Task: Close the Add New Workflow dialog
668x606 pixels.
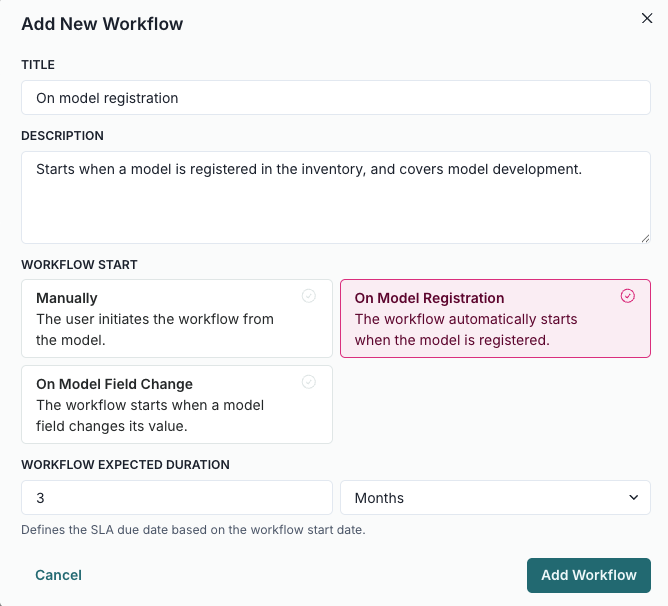Action: coord(647,18)
